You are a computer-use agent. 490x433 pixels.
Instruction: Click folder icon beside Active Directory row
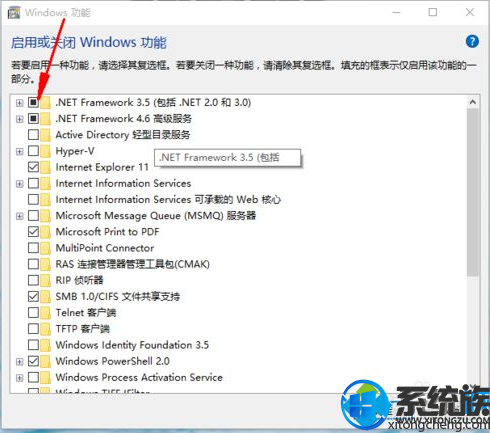pos(46,135)
